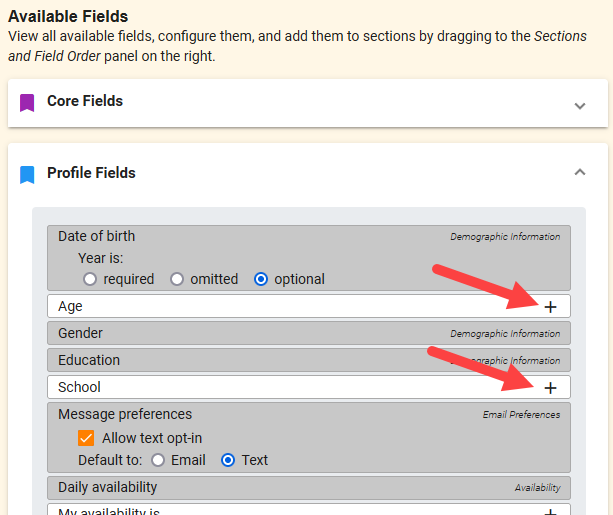The height and width of the screenshot is (515, 613).
Task: Toggle the Allow text opt-in checkbox
Action: (x=86, y=438)
